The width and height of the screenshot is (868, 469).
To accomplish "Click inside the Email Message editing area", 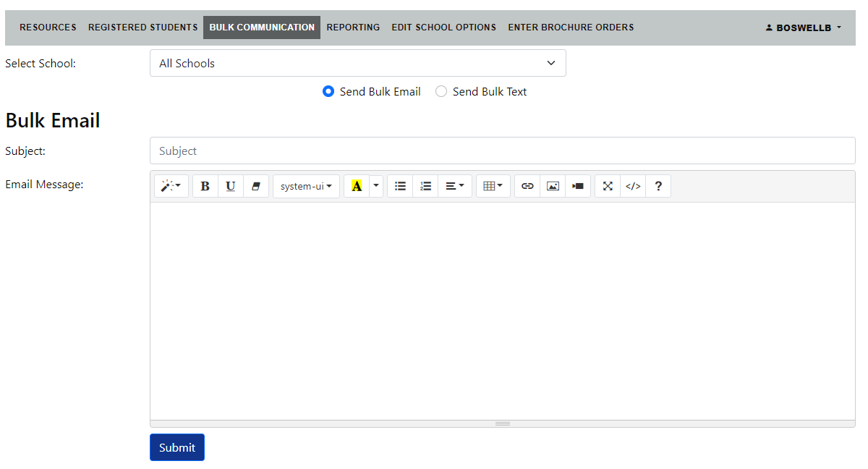I will (503, 311).
